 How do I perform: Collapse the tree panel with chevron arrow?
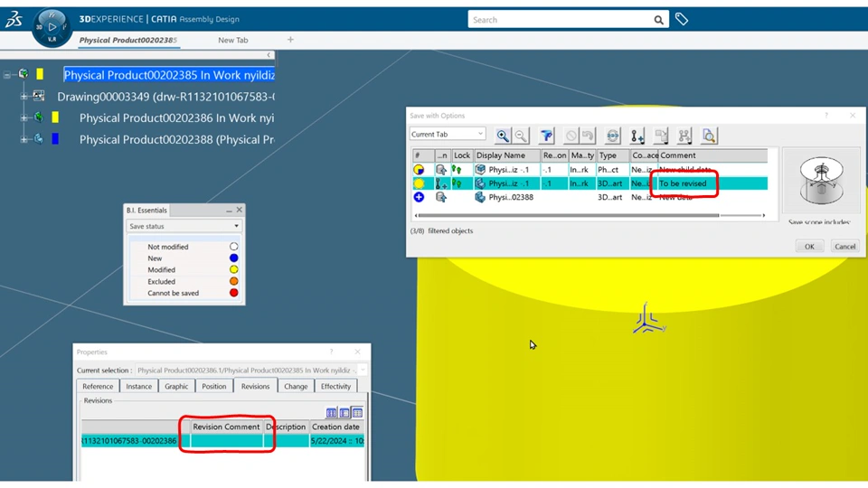[269, 55]
